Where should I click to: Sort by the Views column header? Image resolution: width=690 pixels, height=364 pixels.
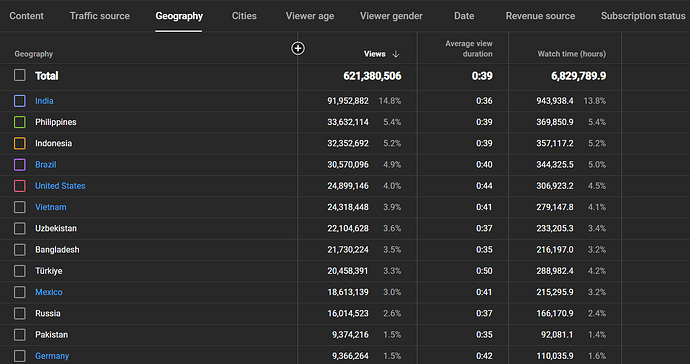pos(374,54)
